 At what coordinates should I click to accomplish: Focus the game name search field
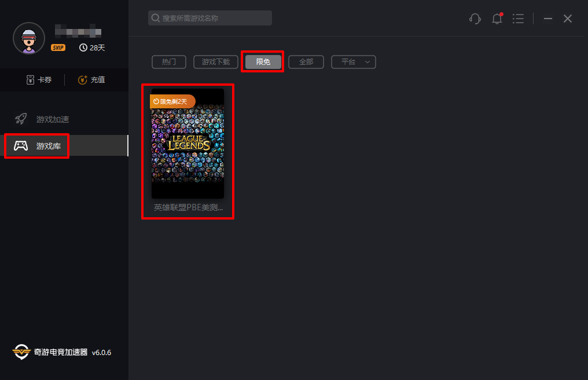pos(214,18)
